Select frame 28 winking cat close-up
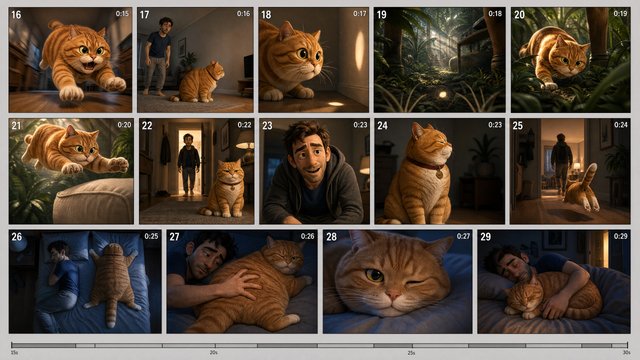 tap(398, 282)
